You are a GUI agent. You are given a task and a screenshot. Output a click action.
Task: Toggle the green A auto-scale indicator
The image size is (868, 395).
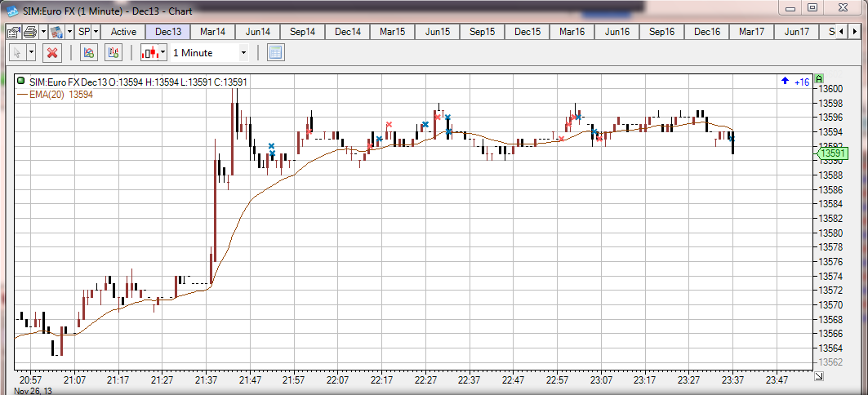[819, 78]
